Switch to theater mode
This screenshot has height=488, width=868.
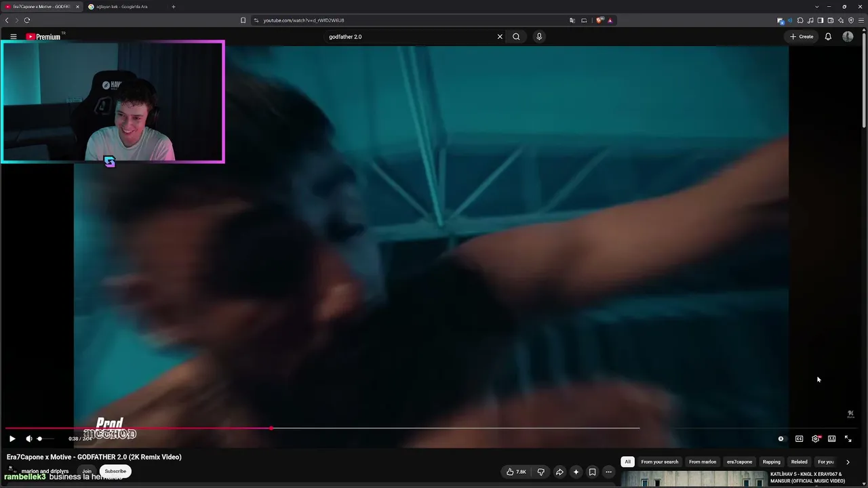[x=831, y=439]
